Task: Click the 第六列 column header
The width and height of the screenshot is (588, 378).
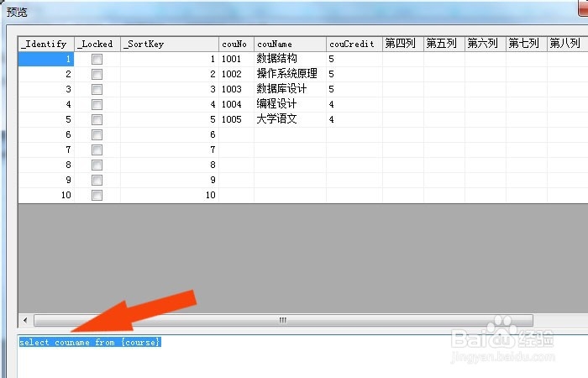Action: point(486,45)
